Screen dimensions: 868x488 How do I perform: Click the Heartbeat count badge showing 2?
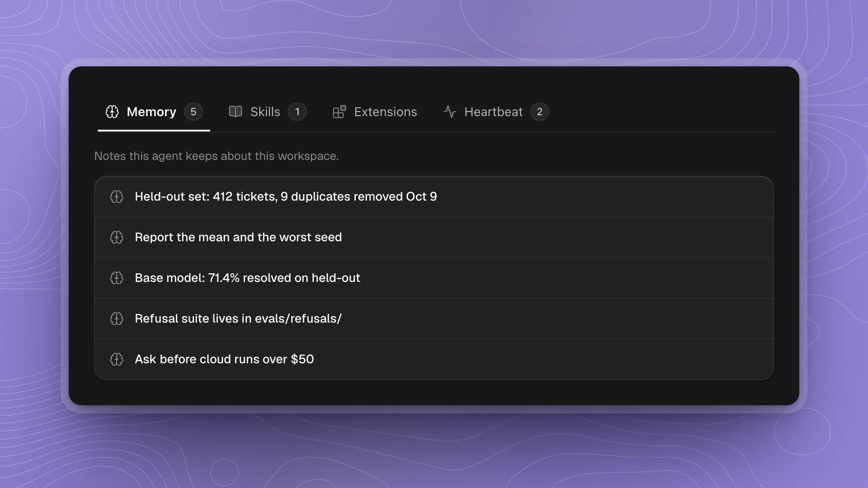pos(540,112)
